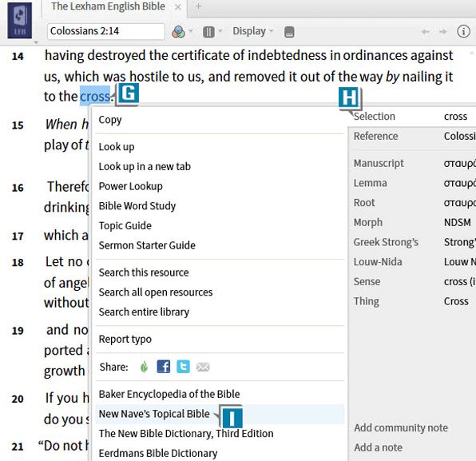Share by email envelope icon

click(x=203, y=368)
